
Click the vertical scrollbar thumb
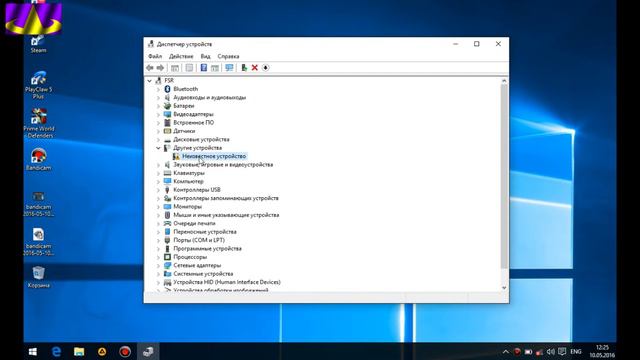coord(504,176)
